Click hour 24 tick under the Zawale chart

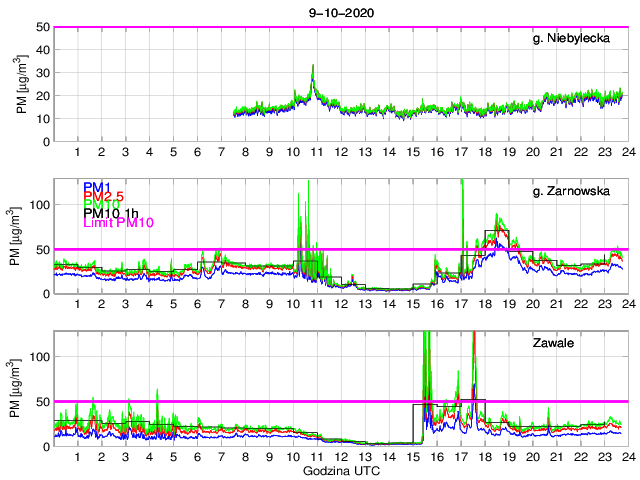(629, 457)
